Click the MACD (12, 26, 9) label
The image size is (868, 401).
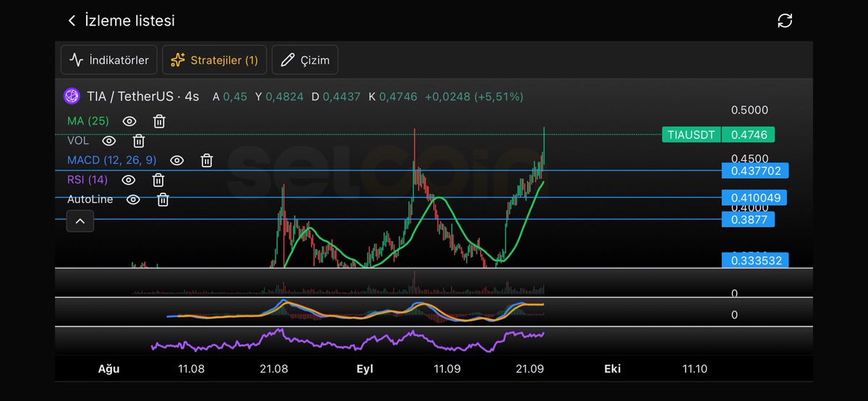(x=111, y=160)
